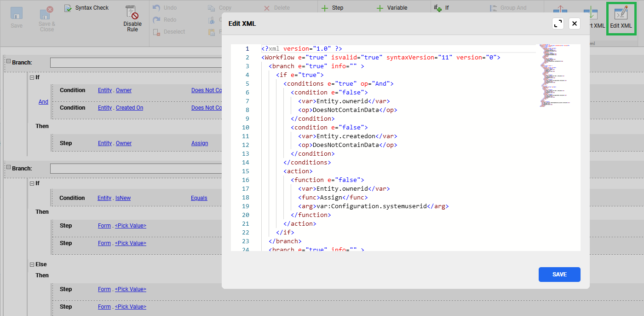Click the Delete toolbar button
The height and width of the screenshot is (316, 644).
pyautogui.click(x=277, y=8)
